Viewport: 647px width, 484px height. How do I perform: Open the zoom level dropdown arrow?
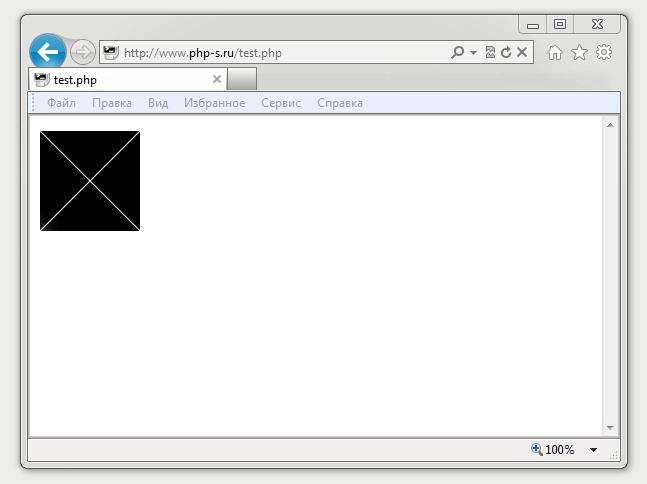(593, 450)
